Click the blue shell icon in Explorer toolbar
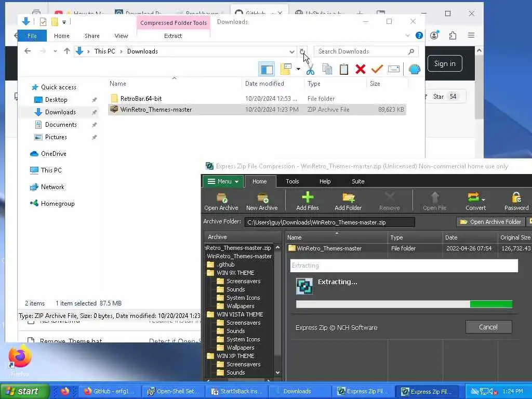The width and height of the screenshot is (532, 399). pos(414,69)
